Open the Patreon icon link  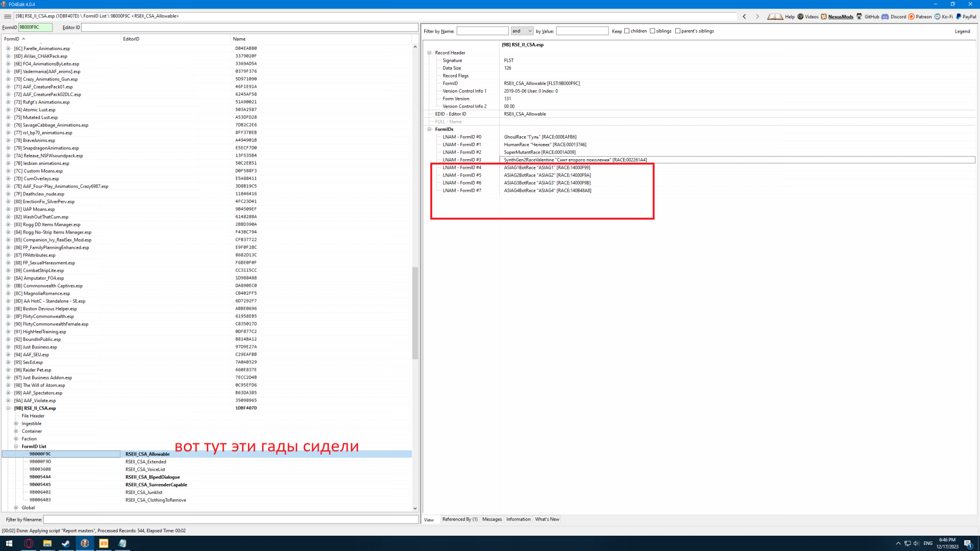click(x=912, y=16)
